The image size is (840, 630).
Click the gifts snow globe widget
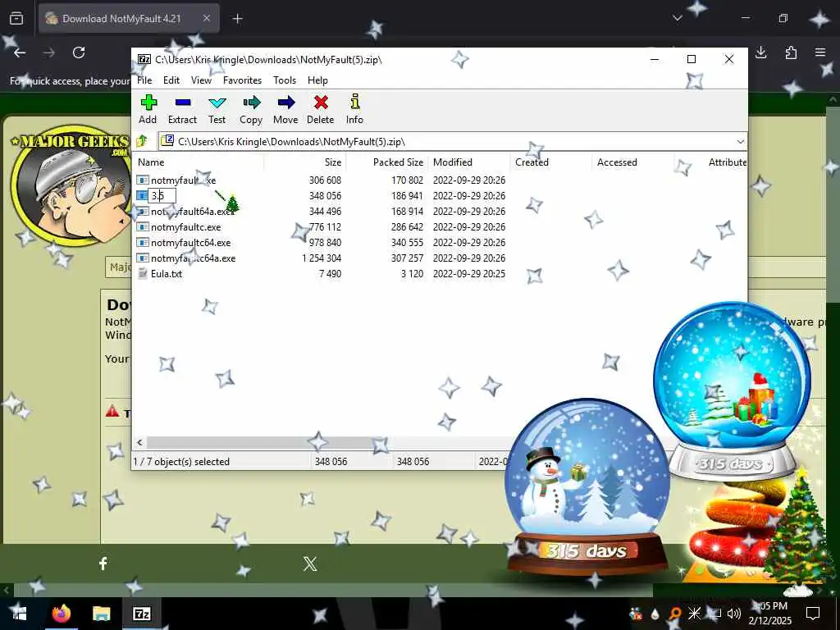[x=732, y=391]
